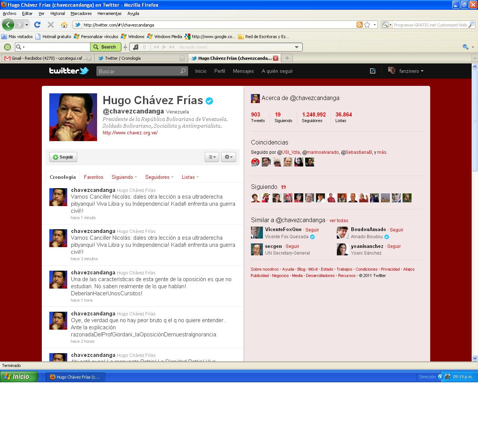The image size is (478, 448).
Task: Click the Firefox taskbar item Hugo Chávez Frías
Action: coord(75,377)
